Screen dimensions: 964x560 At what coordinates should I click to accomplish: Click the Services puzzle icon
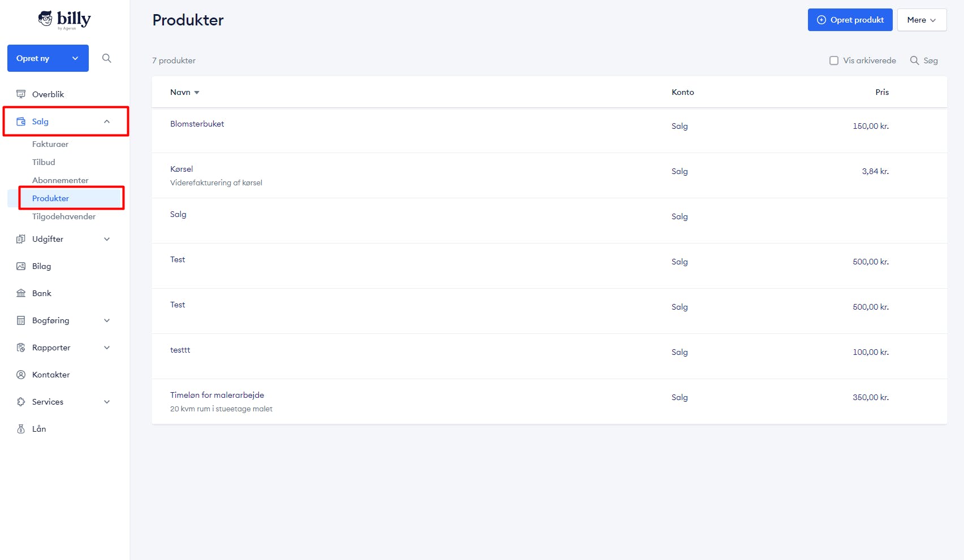21,402
